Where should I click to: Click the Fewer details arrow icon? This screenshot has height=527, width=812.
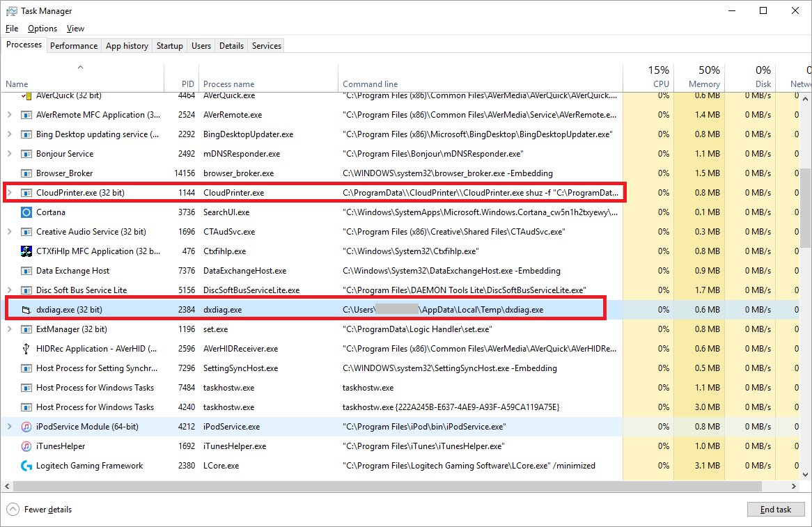[x=13, y=510]
